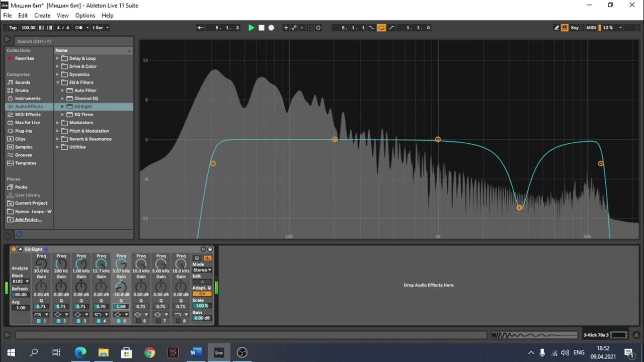This screenshot has width=644, height=362.
Task: Open the Options menu
Action: coord(86,16)
